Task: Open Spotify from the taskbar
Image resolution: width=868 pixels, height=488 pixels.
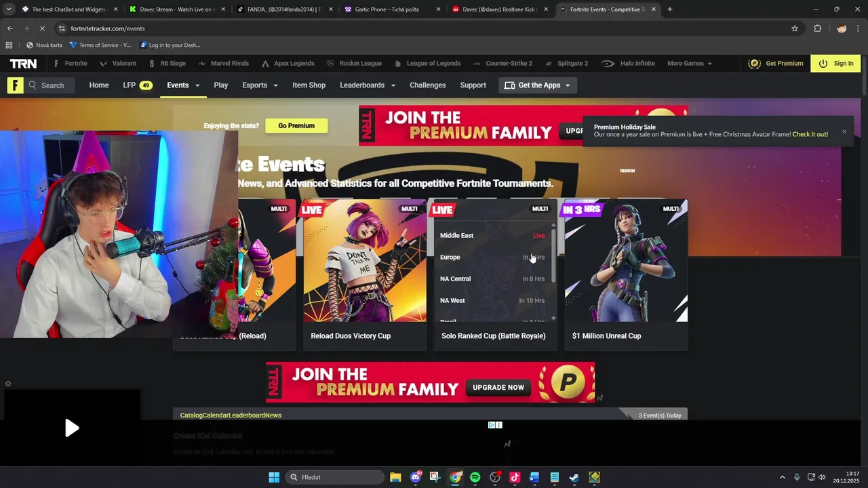Action: click(475, 477)
